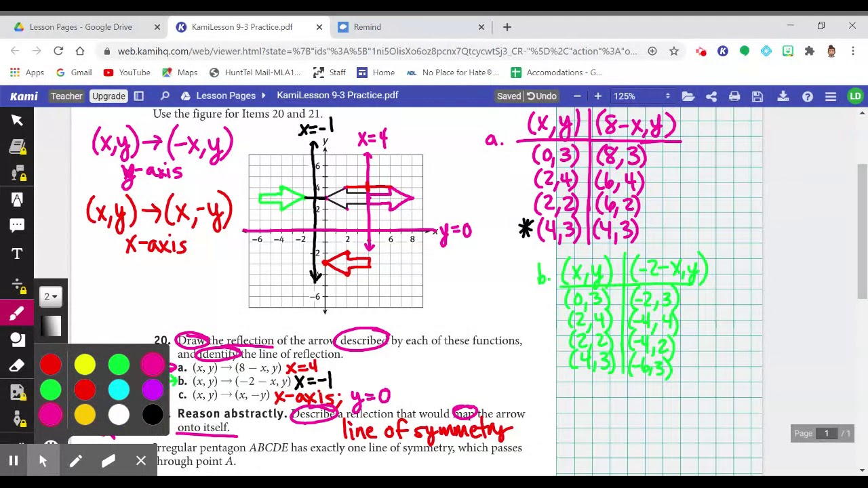
Task: Enable the recording overlay pen tool
Action: click(x=75, y=461)
